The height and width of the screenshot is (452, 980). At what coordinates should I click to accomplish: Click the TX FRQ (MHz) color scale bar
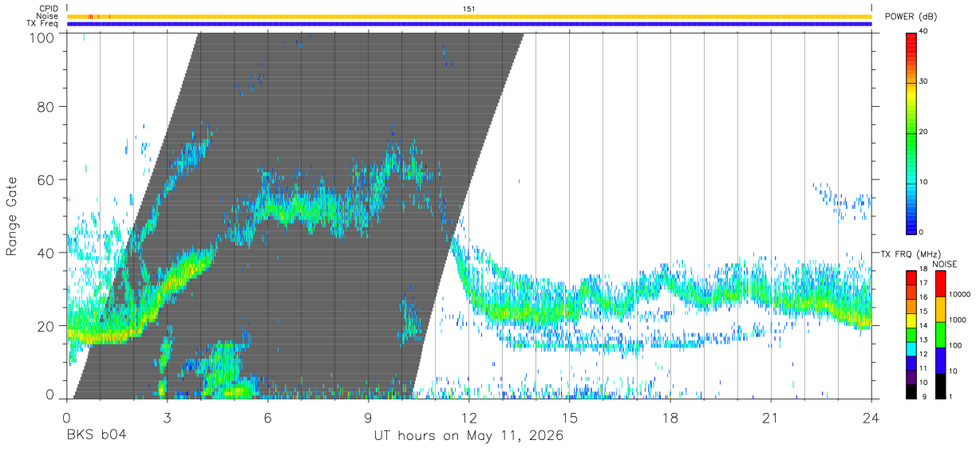click(911, 335)
